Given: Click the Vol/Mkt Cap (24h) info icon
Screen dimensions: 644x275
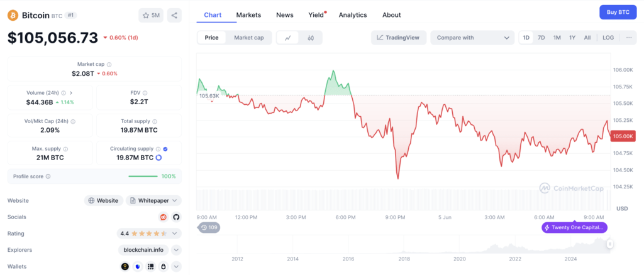Looking at the screenshot, I should pos(73,122).
